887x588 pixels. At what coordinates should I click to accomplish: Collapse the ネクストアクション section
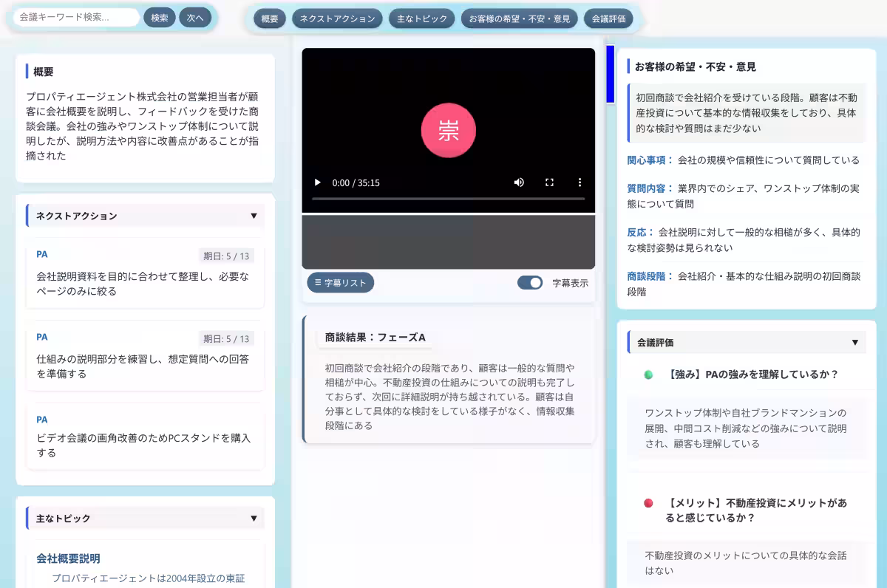(x=254, y=215)
